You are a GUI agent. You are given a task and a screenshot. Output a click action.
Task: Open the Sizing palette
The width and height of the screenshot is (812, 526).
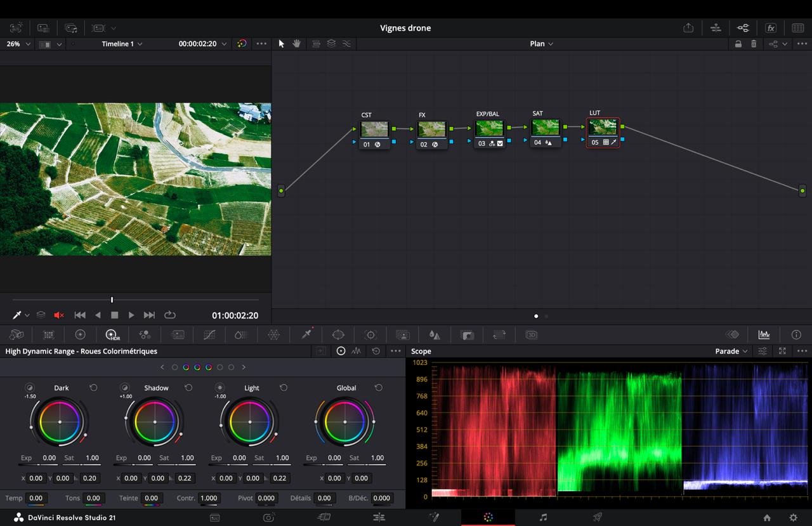coord(499,335)
